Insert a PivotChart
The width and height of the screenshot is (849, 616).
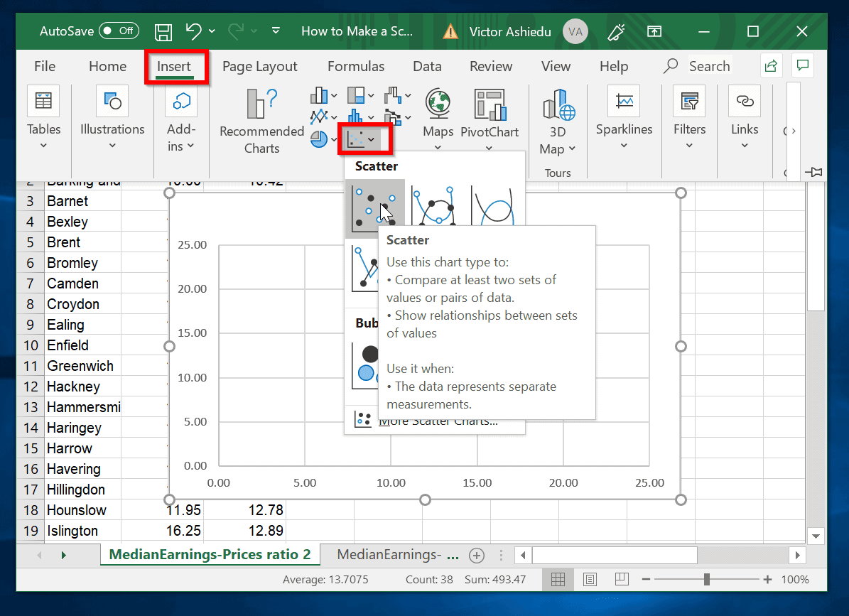pos(490,119)
